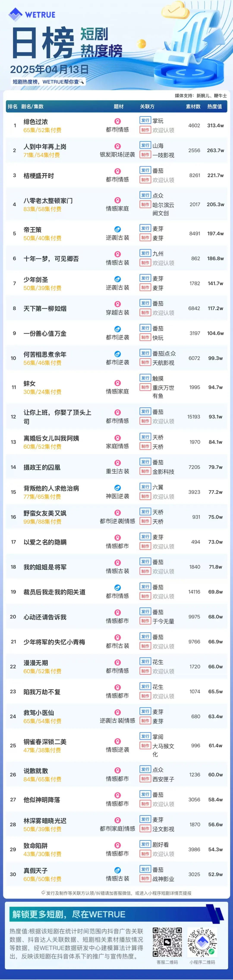Click the male icon for 帝王策
Viewport: 233px width, 980px height.
pos(117,229)
